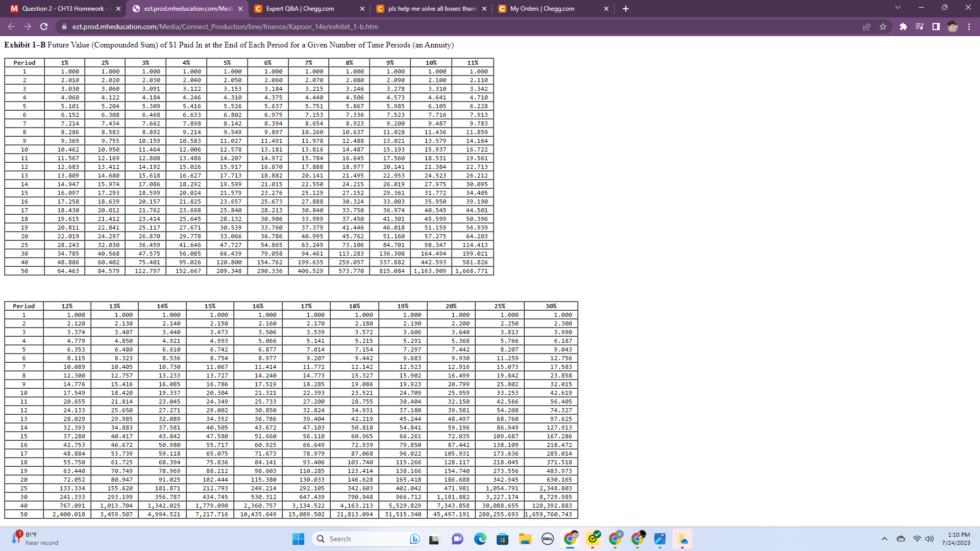This screenshot has height=551, width=980.
Task: Show hidden system tray icons
Action: click(885, 539)
